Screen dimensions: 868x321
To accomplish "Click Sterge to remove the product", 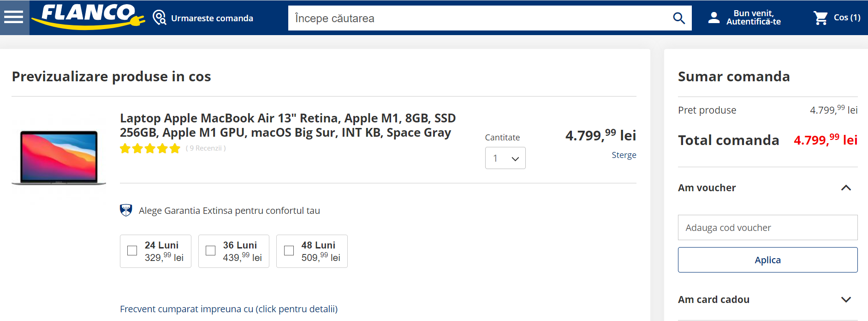I will 624,155.
